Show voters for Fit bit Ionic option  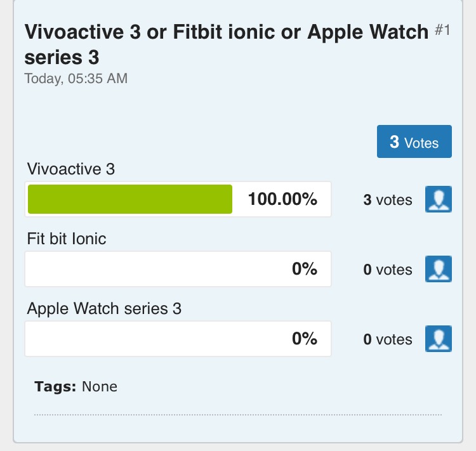[438, 269]
